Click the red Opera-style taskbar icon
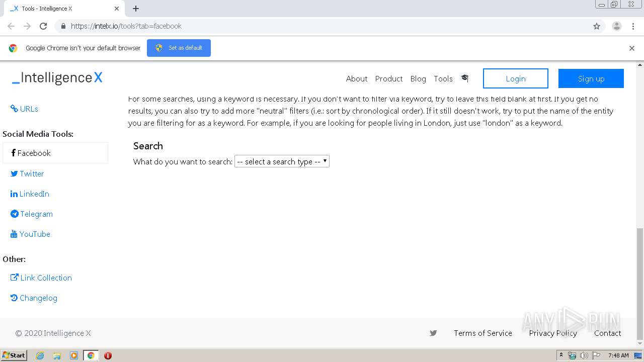Image resolution: width=644 pixels, height=362 pixels. point(108,355)
